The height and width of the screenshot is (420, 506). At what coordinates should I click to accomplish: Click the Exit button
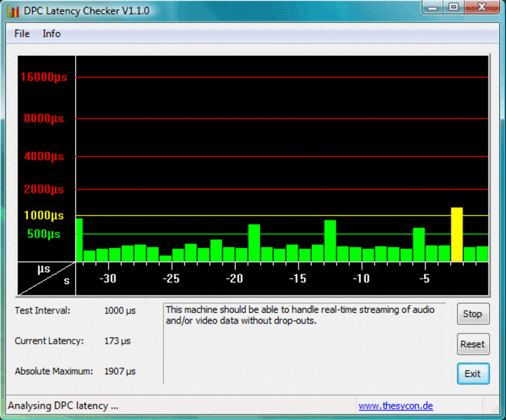tap(472, 373)
